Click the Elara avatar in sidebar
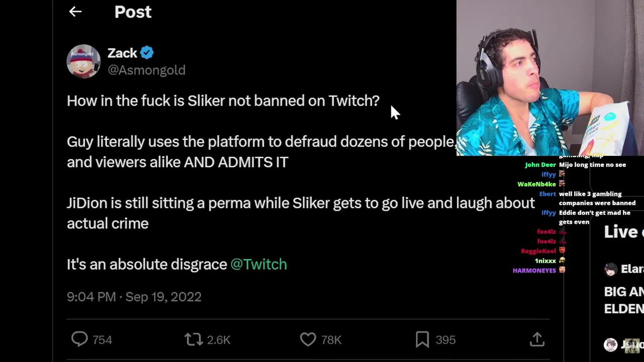The height and width of the screenshot is (362, 644). 611,269
